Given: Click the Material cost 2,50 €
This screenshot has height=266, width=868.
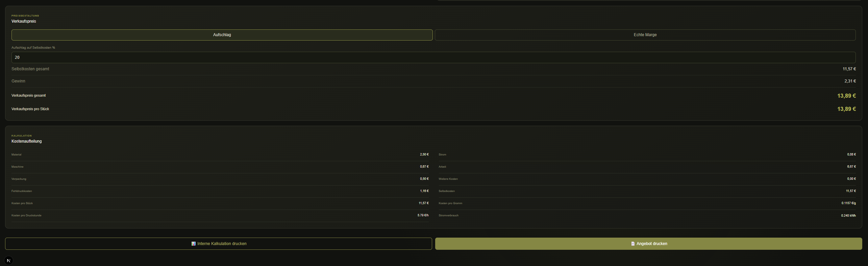Looking at the screenshot, I should click(x=424, y=154).
